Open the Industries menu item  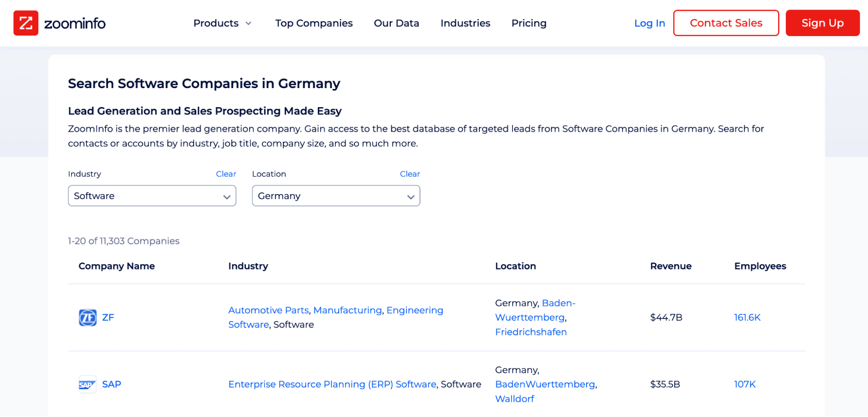(x=465, y=23)
